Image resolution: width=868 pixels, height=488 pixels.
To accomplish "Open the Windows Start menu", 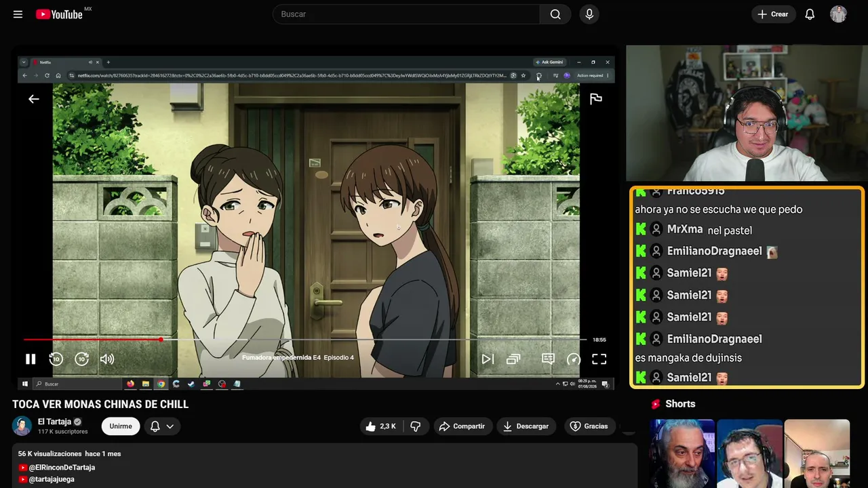I will point(25,384).
